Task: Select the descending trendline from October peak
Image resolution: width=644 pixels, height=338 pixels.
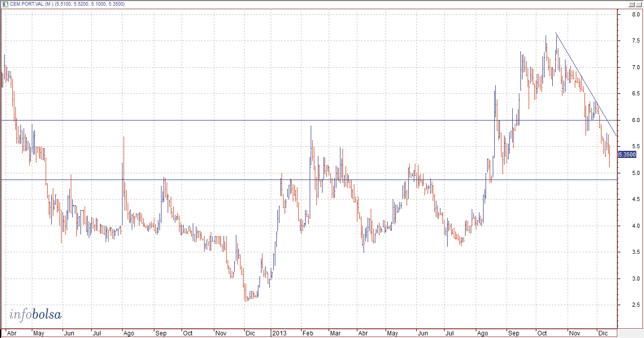Action: [x=586, y=84]
